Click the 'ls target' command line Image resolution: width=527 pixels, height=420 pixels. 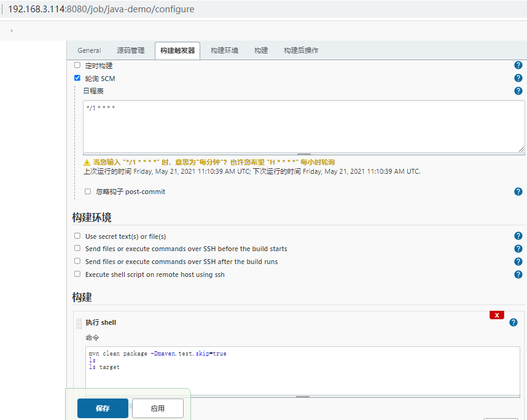(104, 367)
